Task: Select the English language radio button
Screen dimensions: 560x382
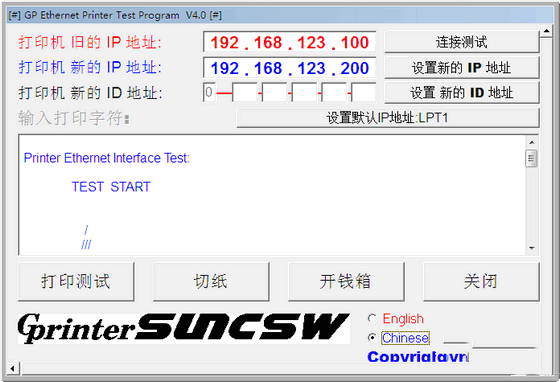Action: click(x=372, y=318)
